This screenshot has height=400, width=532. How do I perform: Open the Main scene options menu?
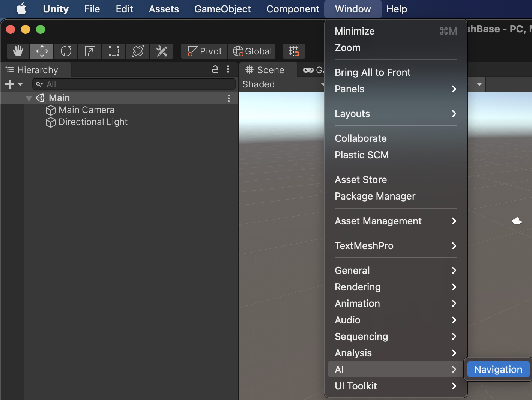click(229, 98)
